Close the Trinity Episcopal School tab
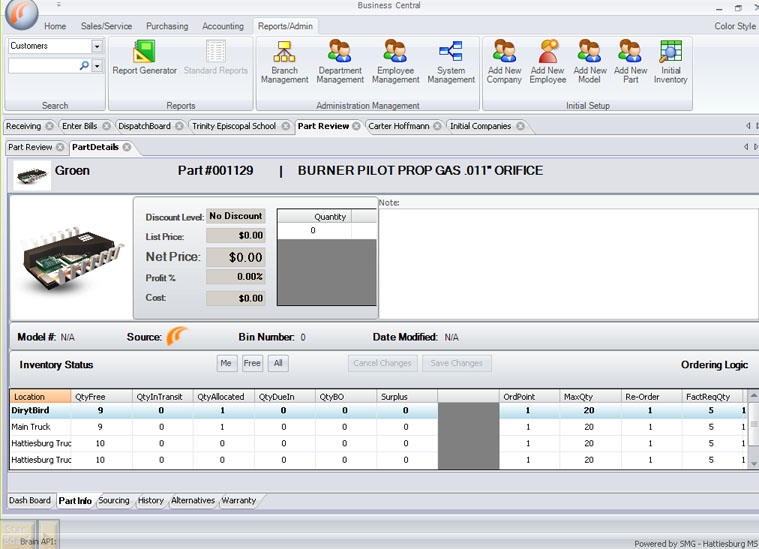 pyautogui.click(x=286, y=126)
